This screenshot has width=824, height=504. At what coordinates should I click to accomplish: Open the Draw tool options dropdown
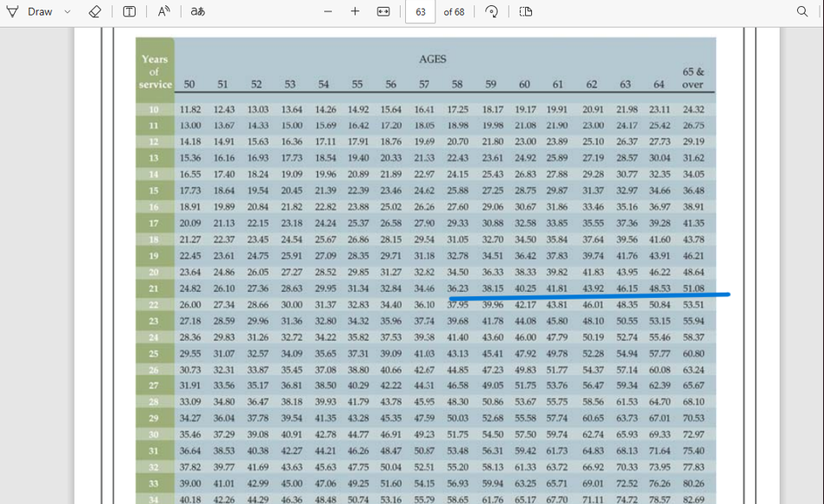point(68,12)
